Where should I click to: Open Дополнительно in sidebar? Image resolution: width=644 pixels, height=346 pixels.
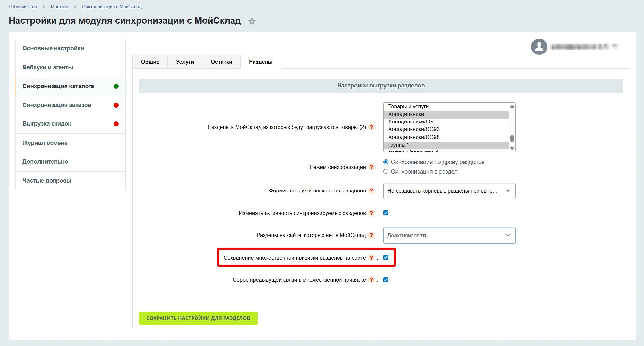(70, 162)
